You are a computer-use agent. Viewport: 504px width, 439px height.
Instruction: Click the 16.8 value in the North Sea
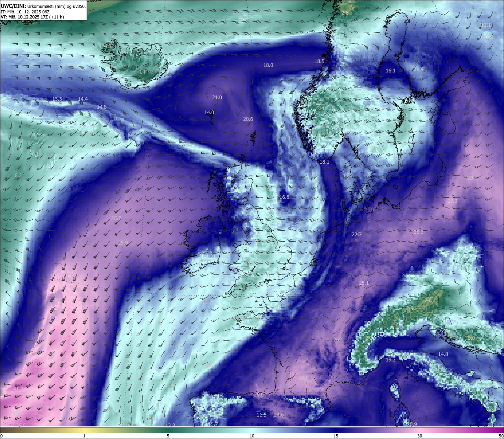click(x=284, y=197)
